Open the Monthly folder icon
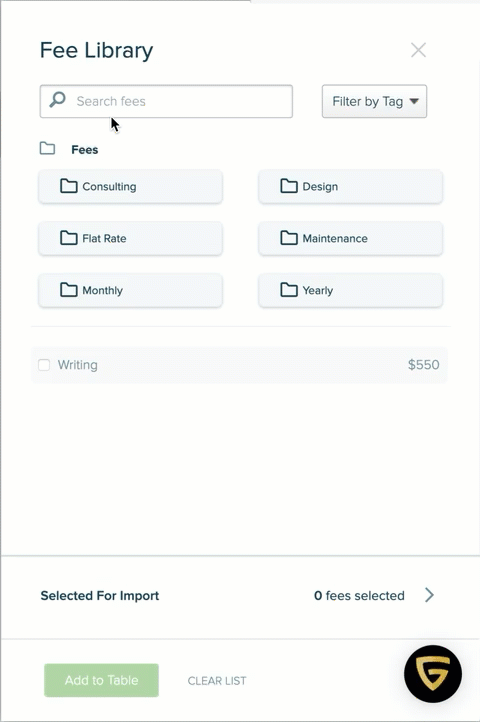Image resolution: width=480 pixels, height=722 pixels. coord(69,290)
